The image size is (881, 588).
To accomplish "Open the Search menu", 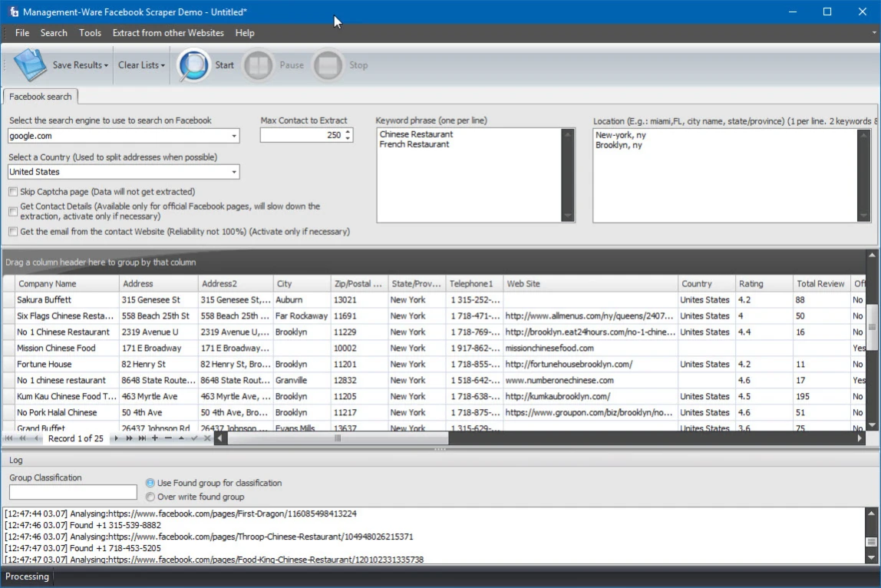I will click(54, 33).
